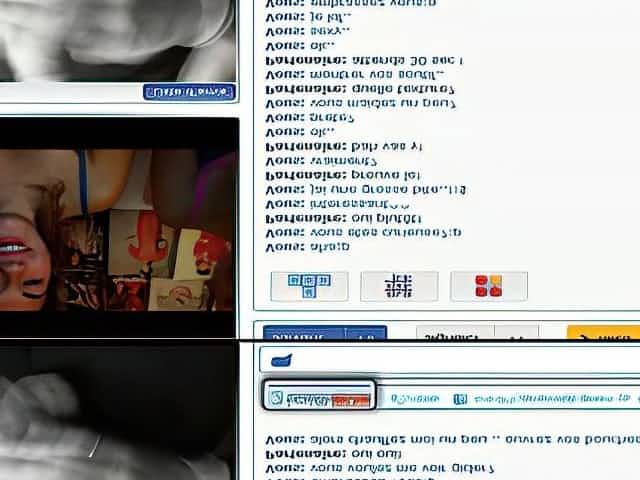Click the blue button below the top video
The image size is (640, 480).
coord(189,92)
